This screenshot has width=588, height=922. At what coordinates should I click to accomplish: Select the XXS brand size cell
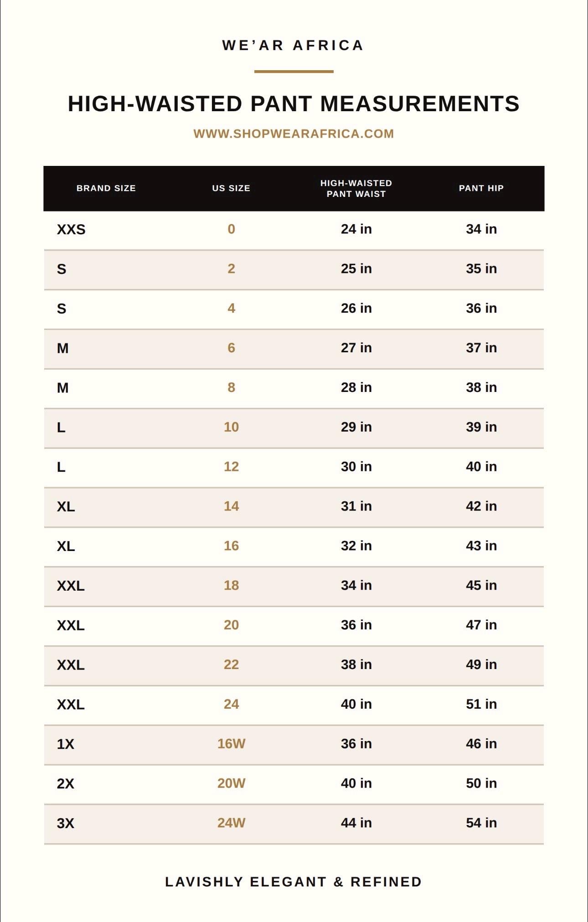pyautogui.click(x=71, y=229)
